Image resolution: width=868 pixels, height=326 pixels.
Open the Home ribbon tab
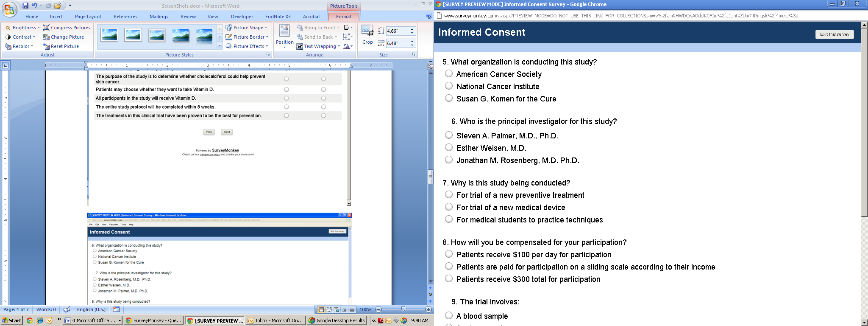tap(32, 17)
